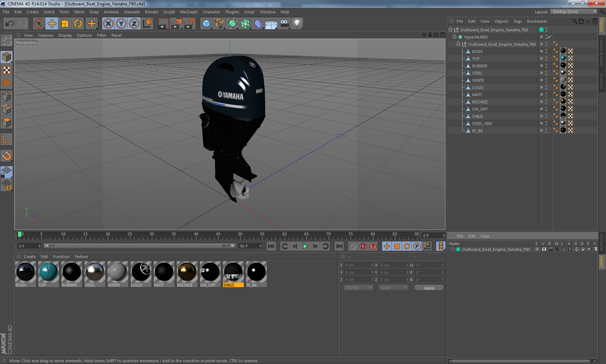This screenshot has width=606, height=364.
Task: Select the TOP teal material swatch
Action: tap(48, 272)
